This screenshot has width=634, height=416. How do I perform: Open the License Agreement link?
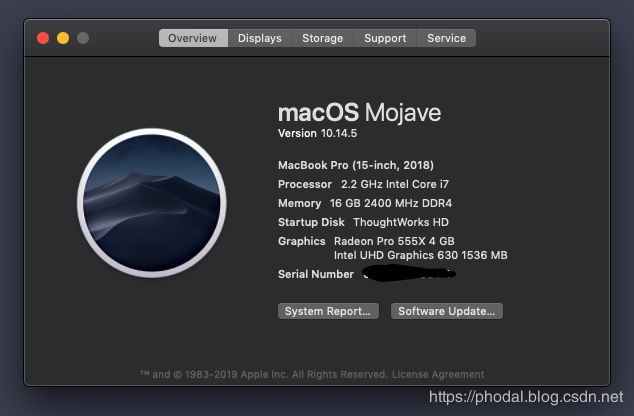pyautogui.click(x=438, y=374)
